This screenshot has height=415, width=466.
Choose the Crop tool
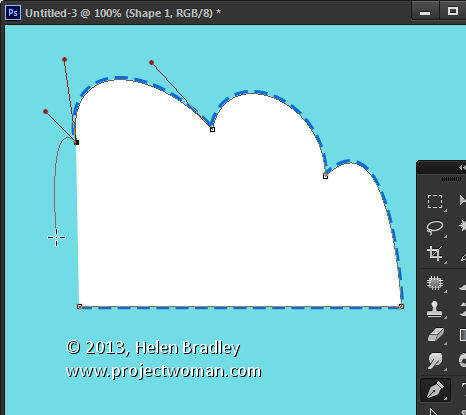click(435, 253)
